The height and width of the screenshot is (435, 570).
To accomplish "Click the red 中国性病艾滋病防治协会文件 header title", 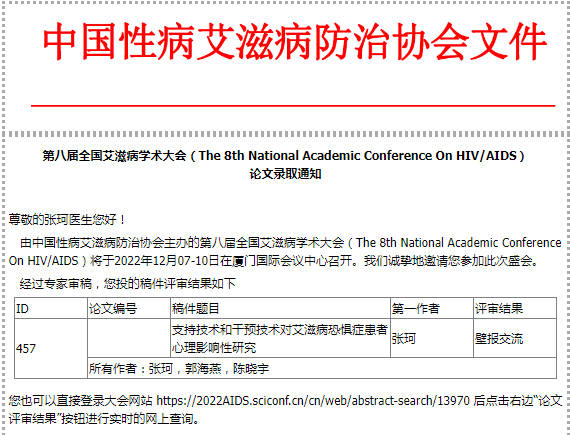I will 295,41.
